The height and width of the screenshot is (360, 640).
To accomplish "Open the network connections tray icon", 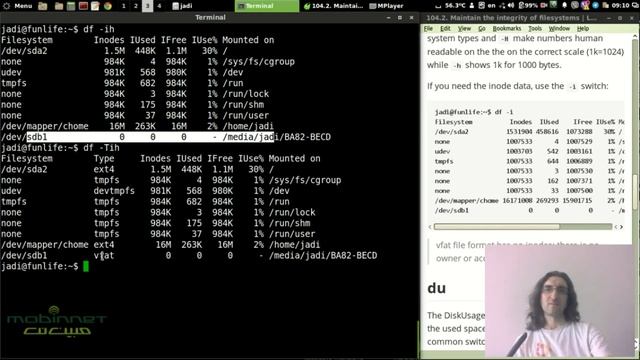I will click(502, 6).
